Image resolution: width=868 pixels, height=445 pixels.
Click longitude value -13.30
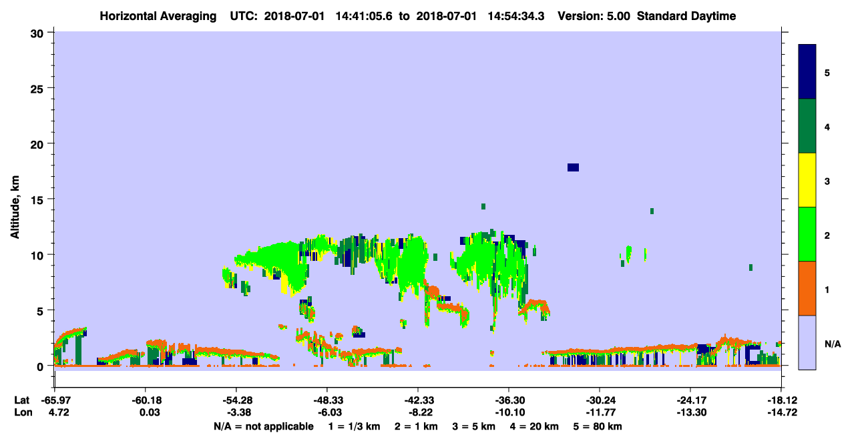coord(691,412)
